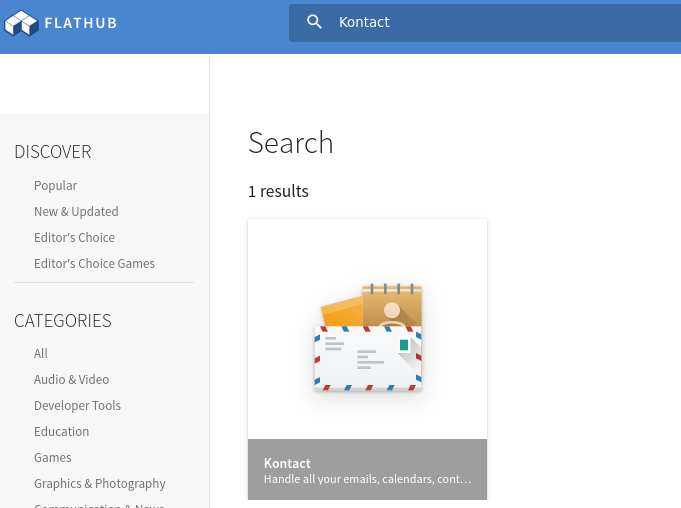Click the search field containing Kontact

point(485,23)
